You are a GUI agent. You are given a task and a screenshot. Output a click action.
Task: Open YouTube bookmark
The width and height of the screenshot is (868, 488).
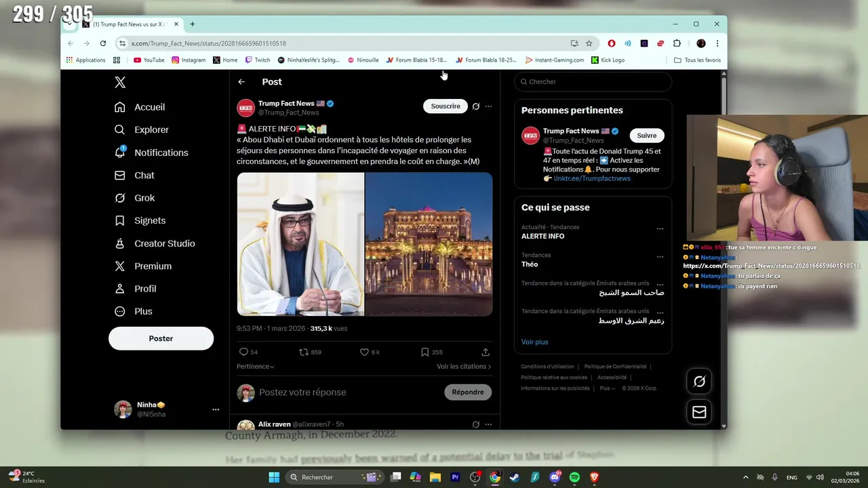coord(149,60)
